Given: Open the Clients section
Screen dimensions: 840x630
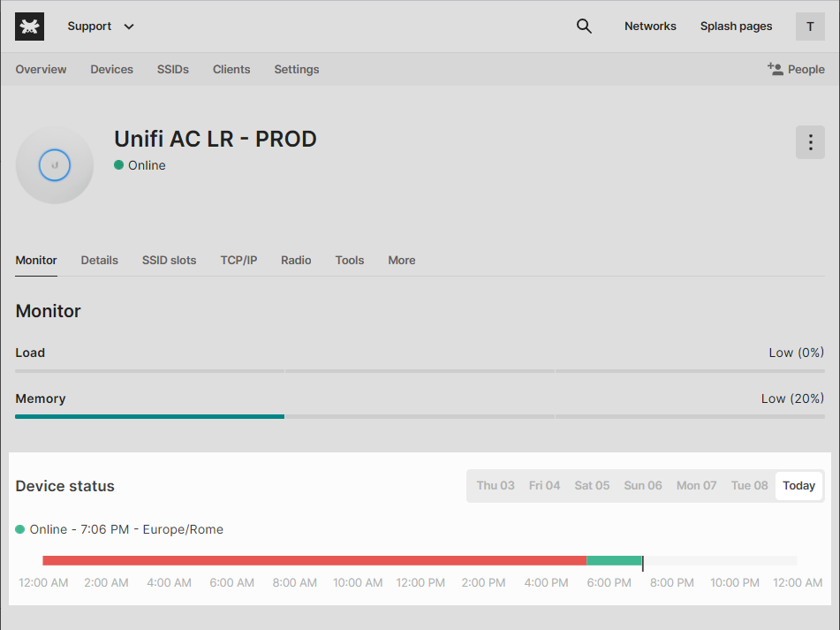Looking at the screenshot, I should pyautogui.click(x=231, y=69).
